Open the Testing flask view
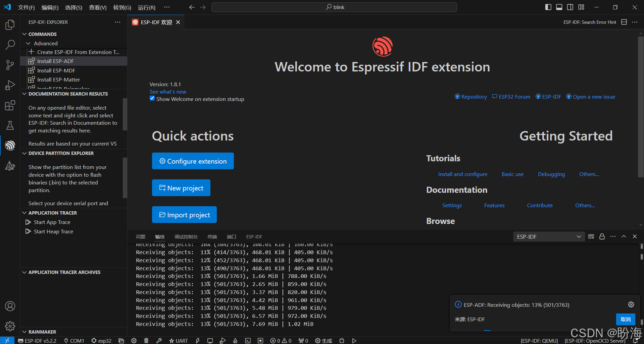The height and width of the screenshot is (344, 644). [10, 125]
